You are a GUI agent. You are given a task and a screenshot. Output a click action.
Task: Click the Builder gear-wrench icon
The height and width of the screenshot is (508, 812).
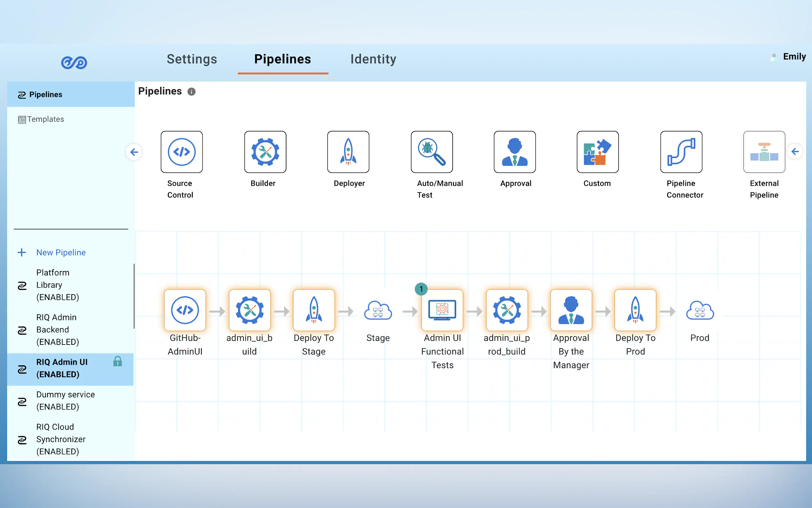pyautogui.click(x=265, y=152)
